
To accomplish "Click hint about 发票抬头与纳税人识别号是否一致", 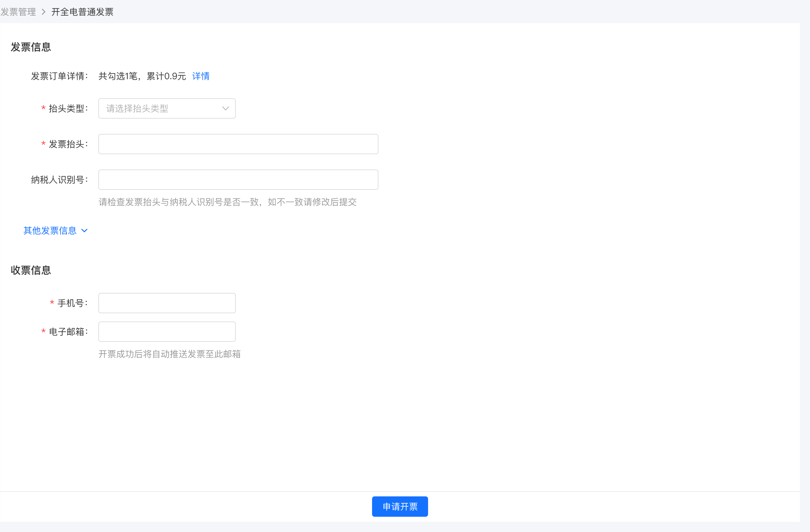I will 228,202.
